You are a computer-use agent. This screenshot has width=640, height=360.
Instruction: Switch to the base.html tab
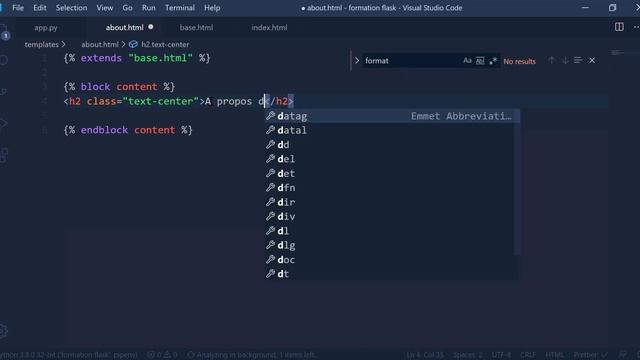(x=196, y=28)
